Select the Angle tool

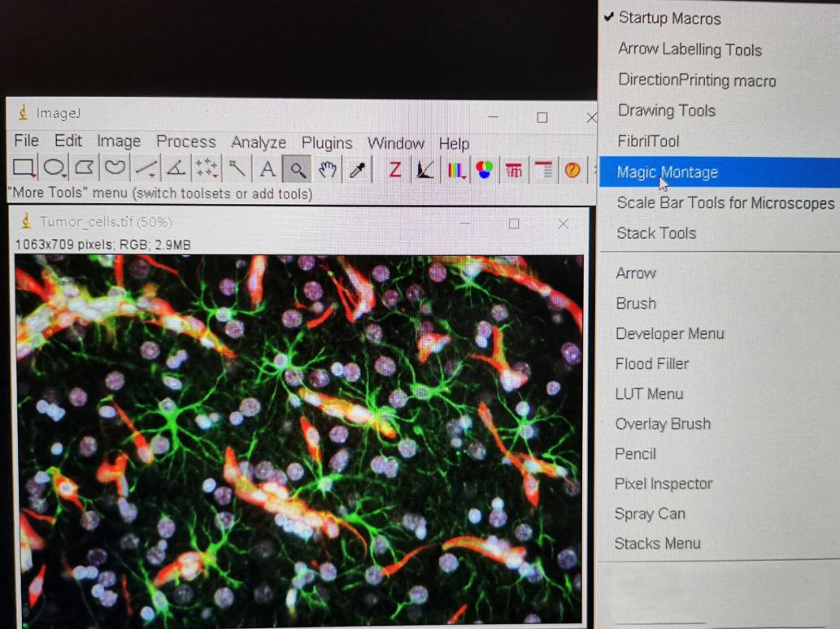point(176,168)
